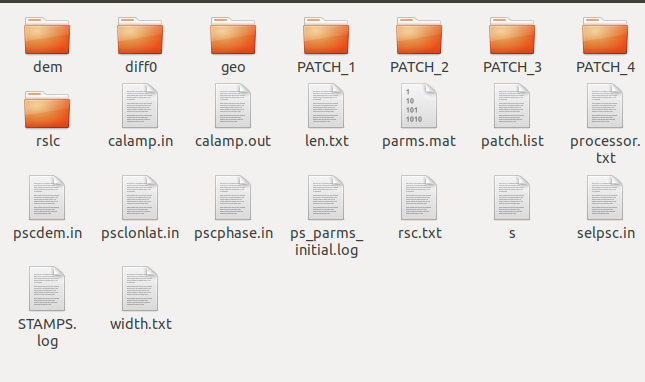The height and width of the screenshot is (382, 645).
Task: Select the PATCH_1 folder icon
Action: pyautogui.click(x=326, y=36)
